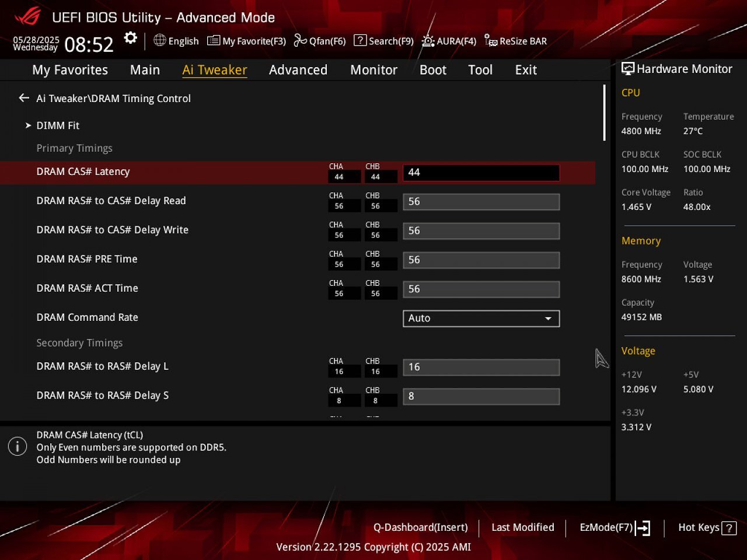
Task: Click the globe language icon
Action: 159,40
